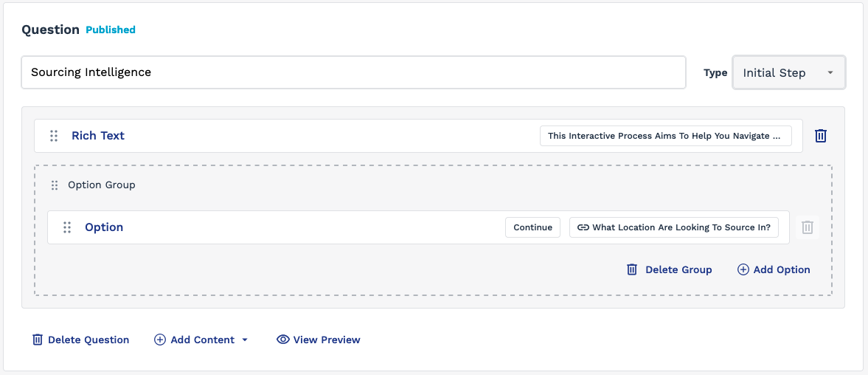Open the Option item label
The height and width of the screenshot is (375, 868).
[104, 227]
